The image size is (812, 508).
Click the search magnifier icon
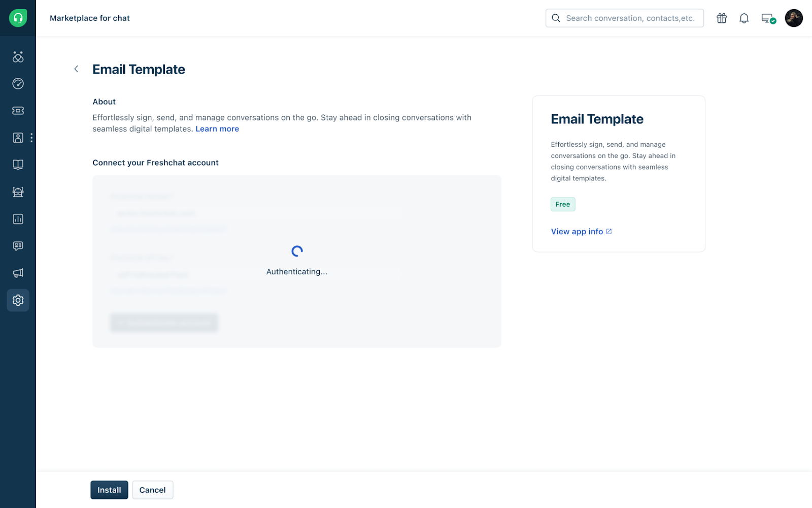pyautogui.click(x=556, y=18)
